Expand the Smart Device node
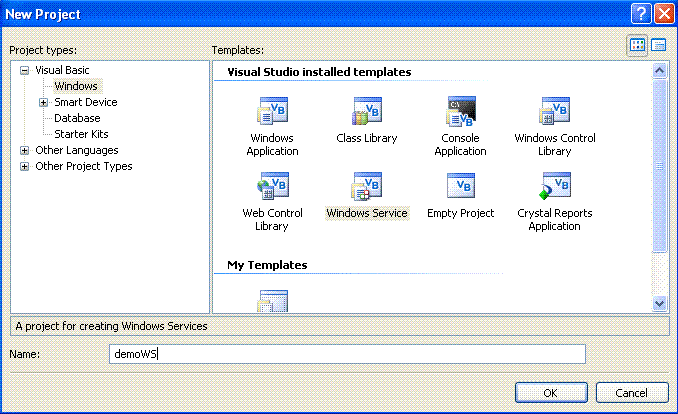 (43, 103)
